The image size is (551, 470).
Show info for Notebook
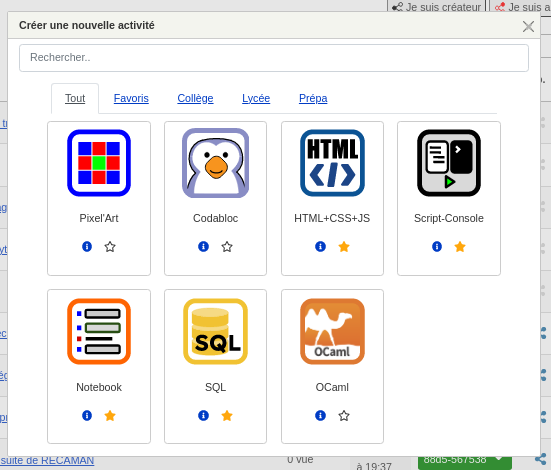87,416
